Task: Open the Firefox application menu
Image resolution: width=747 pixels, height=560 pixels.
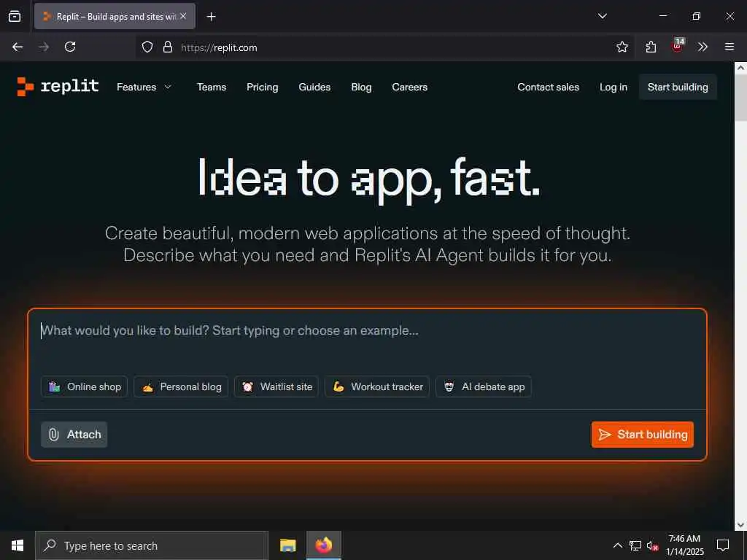Action: (x=729, y=47)
